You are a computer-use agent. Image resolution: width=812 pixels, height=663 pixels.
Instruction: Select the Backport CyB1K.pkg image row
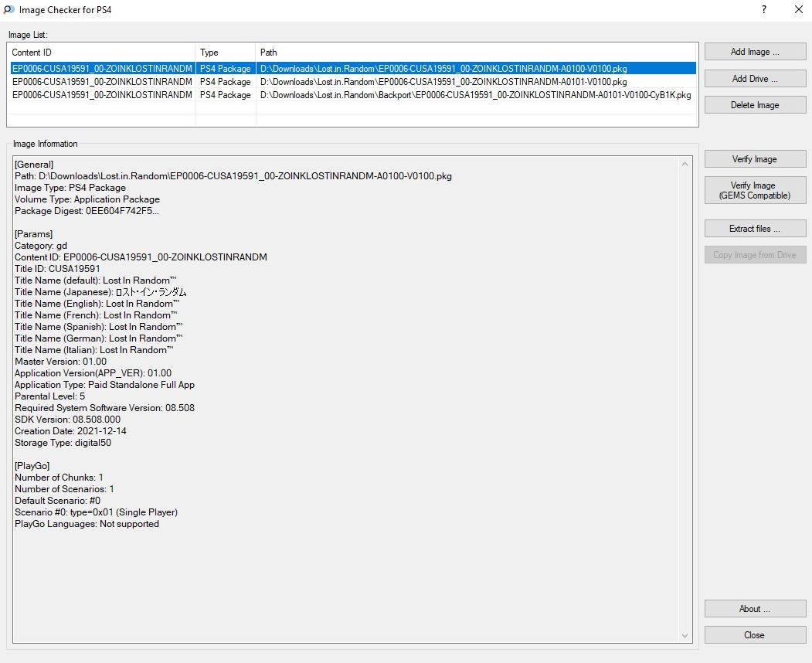pyautogui.click(x=353, y=95)
